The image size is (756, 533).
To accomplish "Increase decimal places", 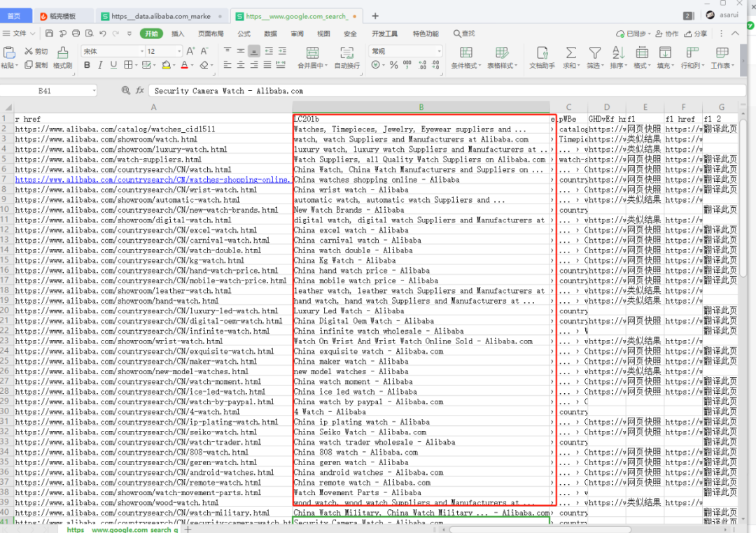I will (x=422, y=65).
